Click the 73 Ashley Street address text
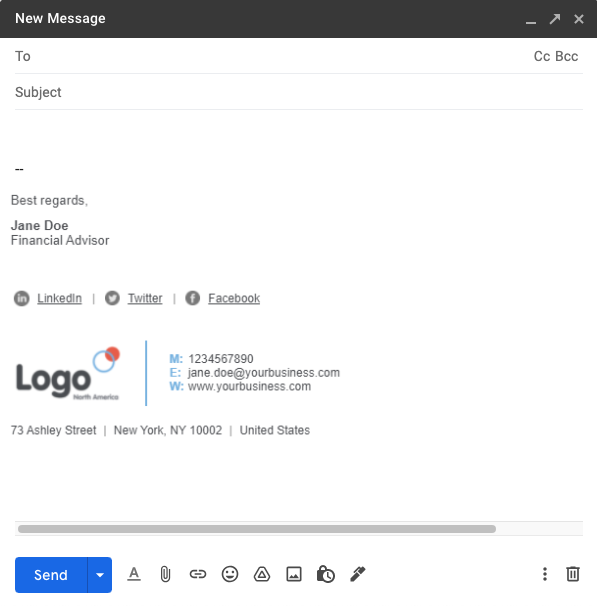This screenshot has width=597, height=606. coord(53,430)
